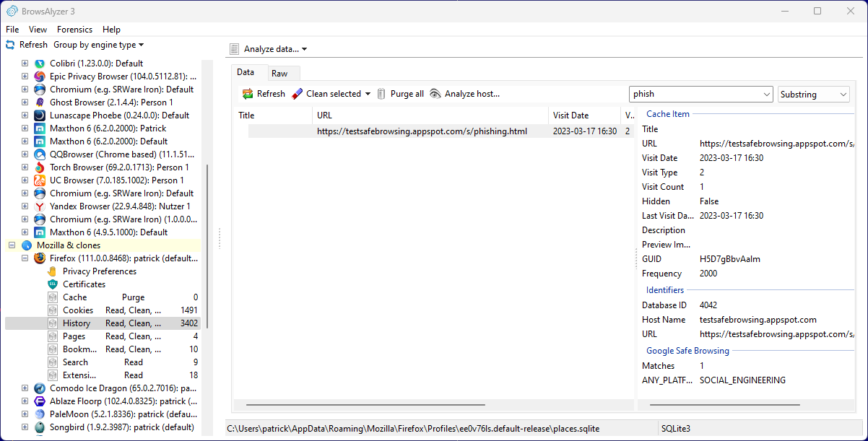Sort by the Visit Date column header

pos(584,115)
